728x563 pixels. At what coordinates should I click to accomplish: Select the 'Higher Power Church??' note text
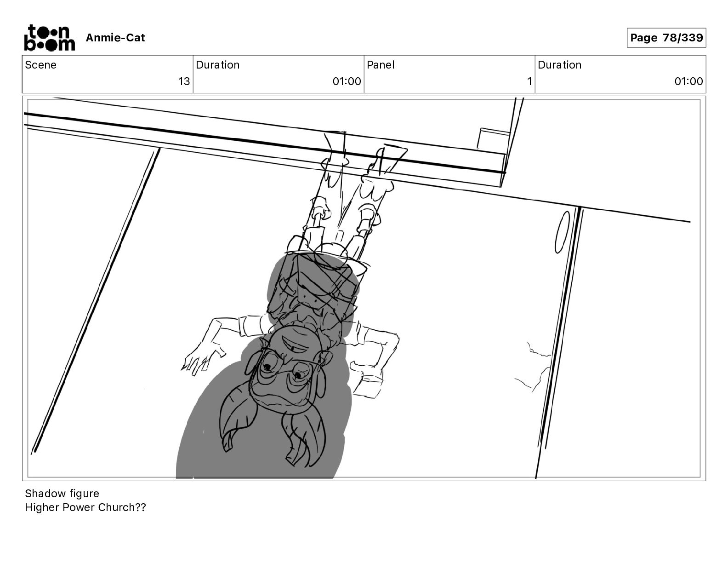click(85, 507)
